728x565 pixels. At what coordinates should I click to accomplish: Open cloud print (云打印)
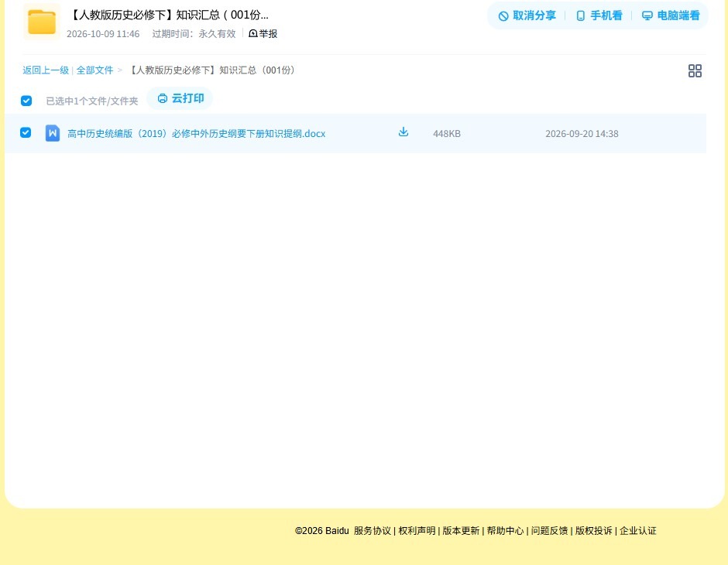coord(180,98)
